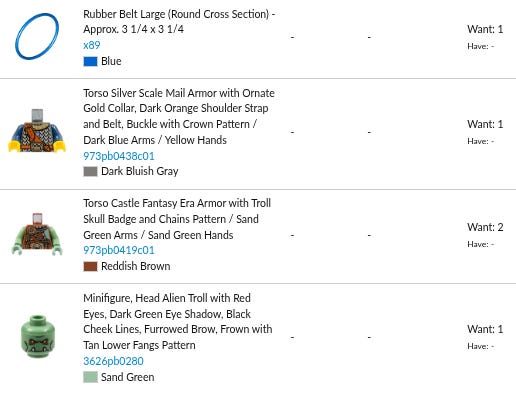The image size is (516, 393).
Task: Select the Minifigure Head Alien Troll title
Action: (178, 322)
